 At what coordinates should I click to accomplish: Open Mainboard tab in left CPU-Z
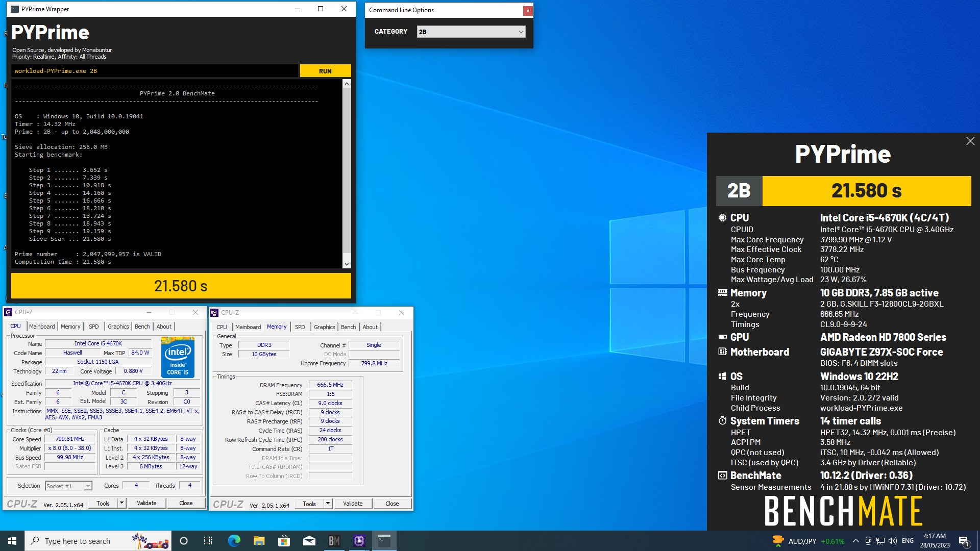42,327
